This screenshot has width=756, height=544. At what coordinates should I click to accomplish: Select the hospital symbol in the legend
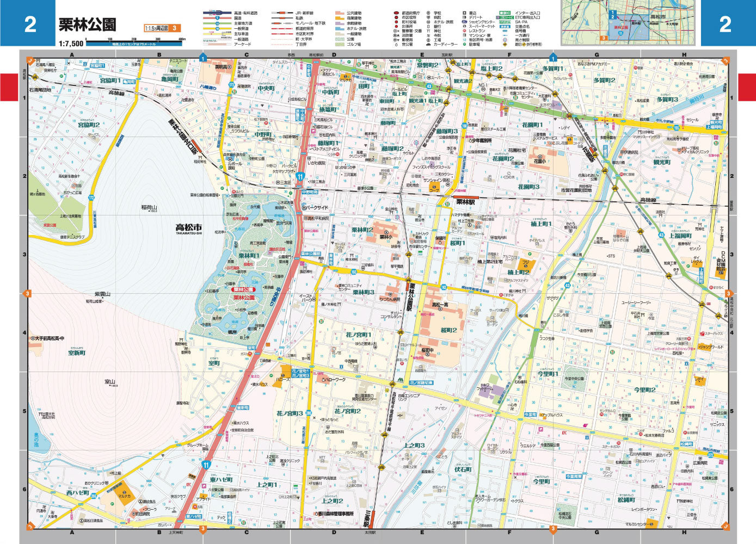point(428,17)
